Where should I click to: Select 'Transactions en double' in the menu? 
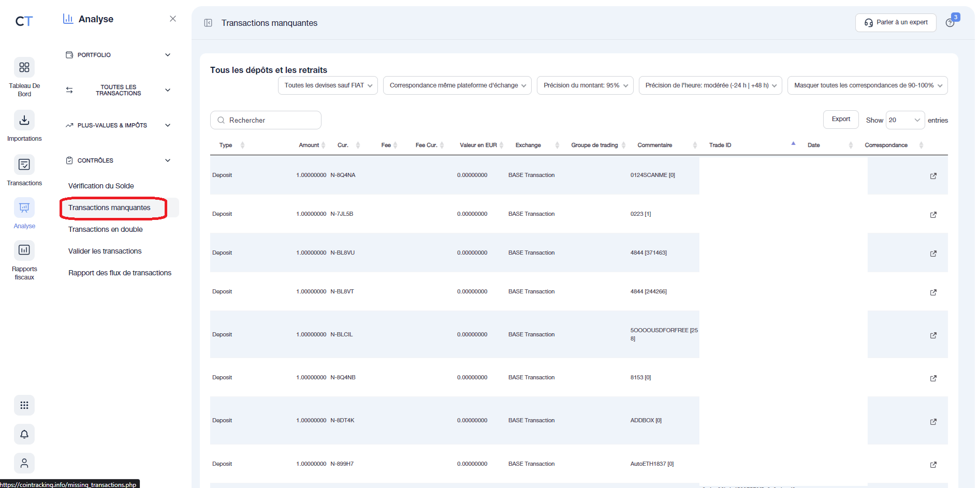pyautogui.click(x=106, y=229)
